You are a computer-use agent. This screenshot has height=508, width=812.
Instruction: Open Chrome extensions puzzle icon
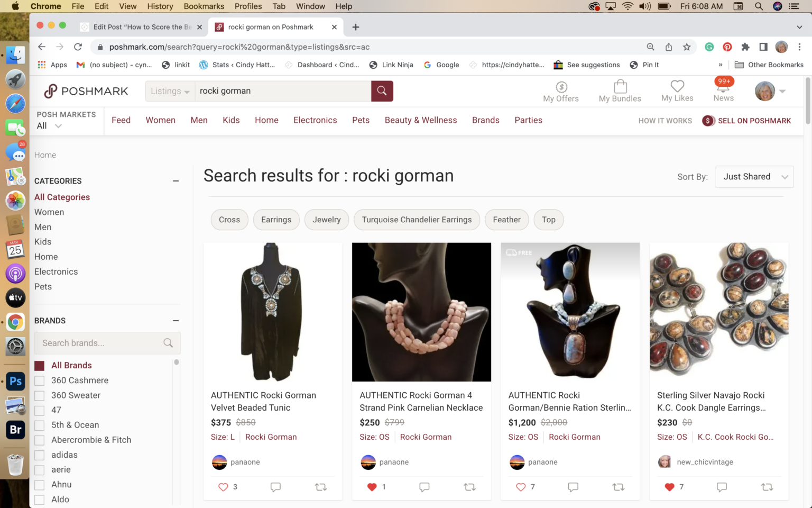coord(745,47)
